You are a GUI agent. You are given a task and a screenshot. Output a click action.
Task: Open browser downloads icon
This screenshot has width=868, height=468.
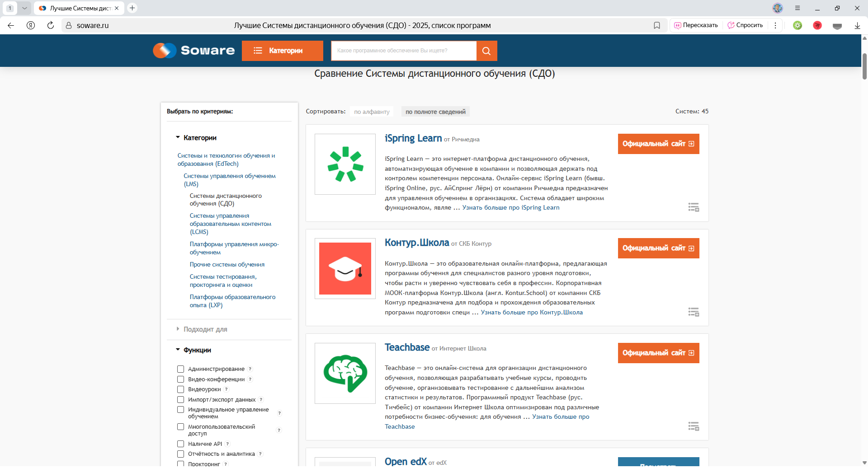click(857, 25)
